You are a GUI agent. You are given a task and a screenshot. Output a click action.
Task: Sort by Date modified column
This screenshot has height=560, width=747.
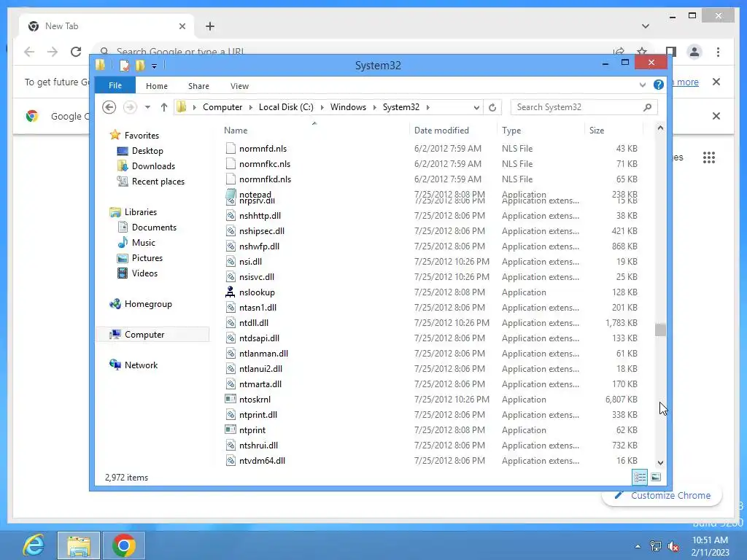[453, 130]
